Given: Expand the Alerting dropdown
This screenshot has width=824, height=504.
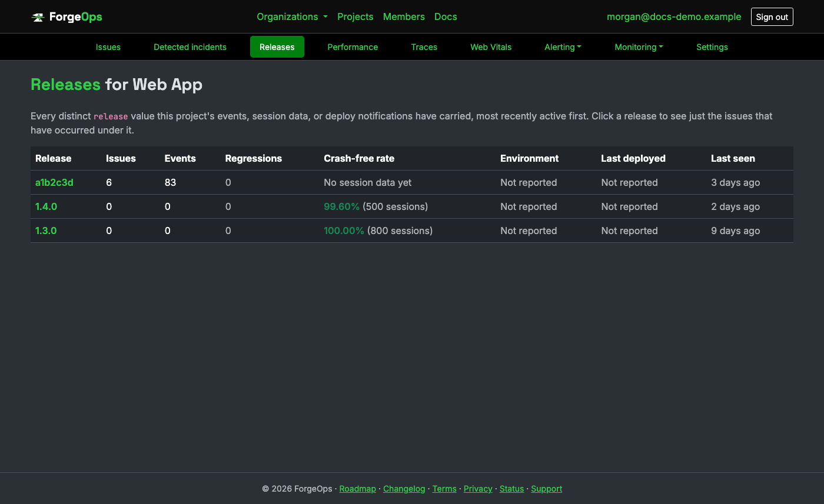Looking at the screenshot, I should pyautogui.click(x=563, y=47).
